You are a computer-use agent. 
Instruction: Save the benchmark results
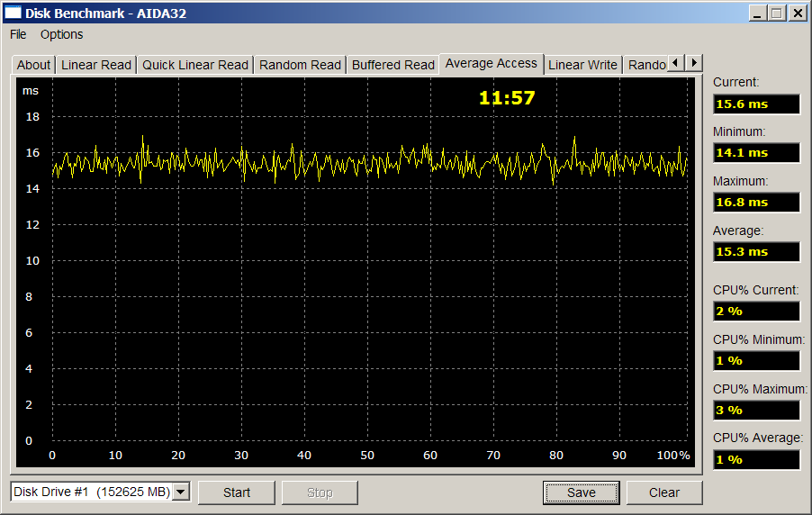(581, 492)
